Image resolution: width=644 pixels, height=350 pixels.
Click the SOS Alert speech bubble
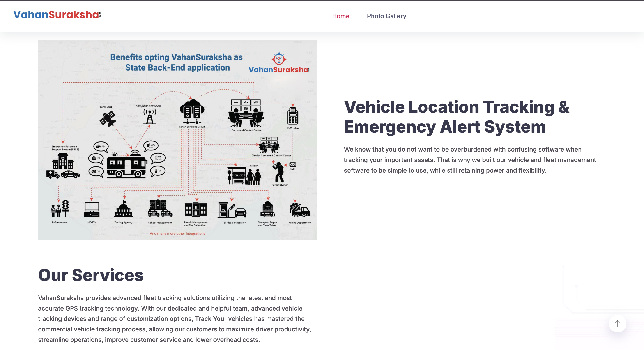pyautogui.click(x=151, y=146)
